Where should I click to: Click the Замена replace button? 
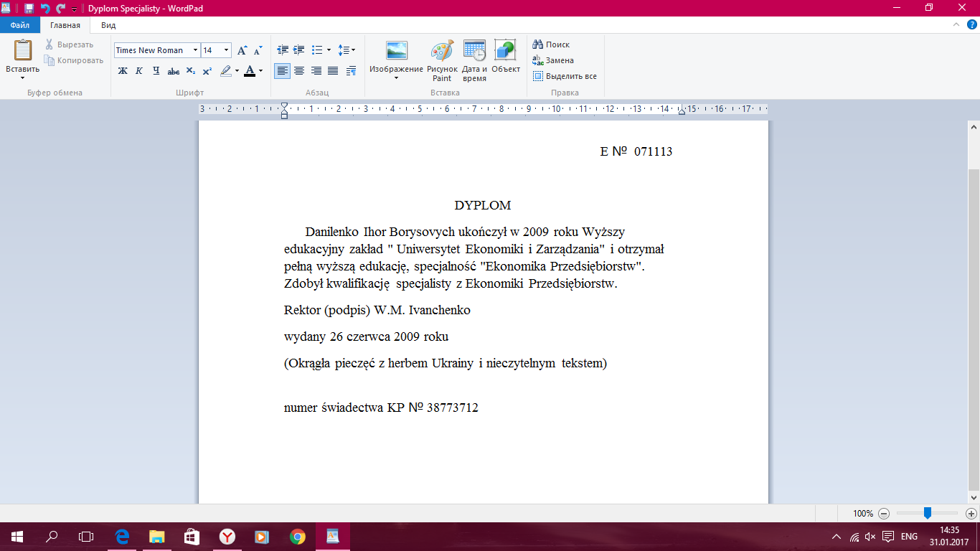point(553,60)
